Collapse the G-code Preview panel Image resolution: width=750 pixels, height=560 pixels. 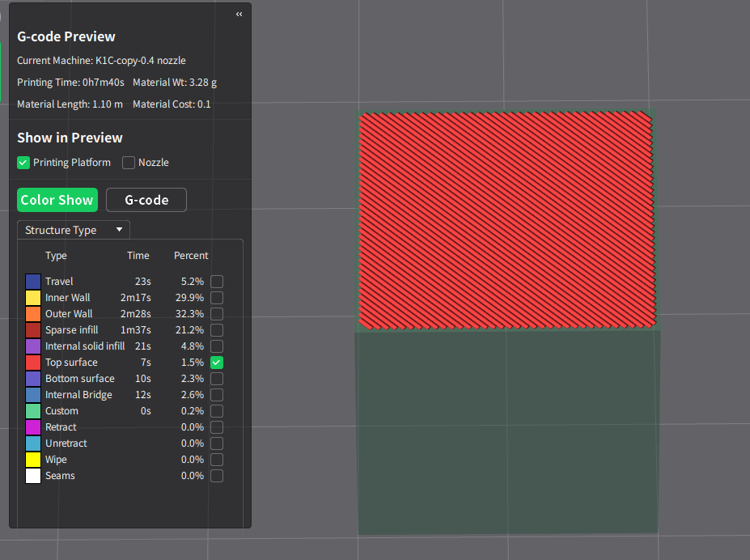tap(239, 14)
